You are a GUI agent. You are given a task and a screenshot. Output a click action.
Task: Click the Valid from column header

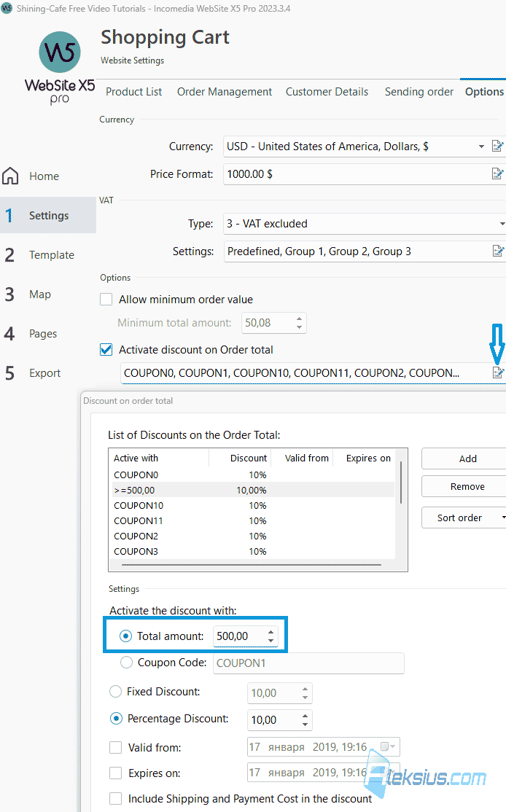[301, 458]
